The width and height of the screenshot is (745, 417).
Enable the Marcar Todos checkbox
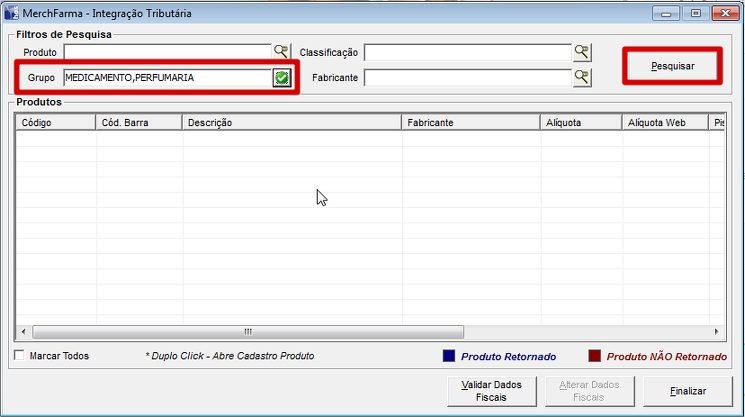[x=20, y=356]
